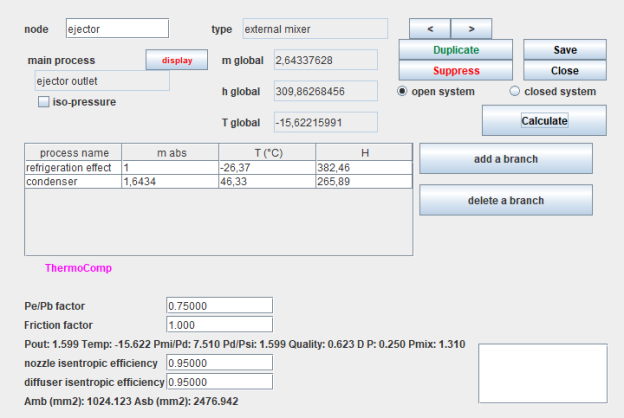Click delete a branch button
Viewport: 624px width, 418px height.
[x=505, y=200]
